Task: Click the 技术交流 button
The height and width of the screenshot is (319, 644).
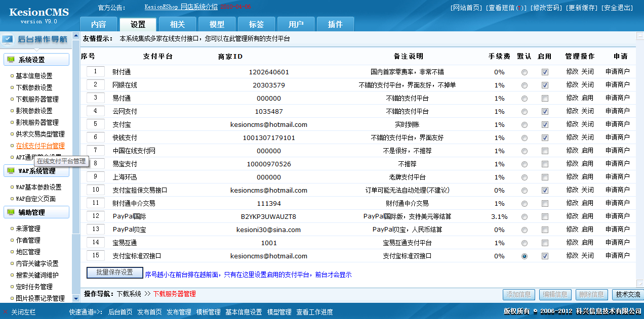Action: 627,294
